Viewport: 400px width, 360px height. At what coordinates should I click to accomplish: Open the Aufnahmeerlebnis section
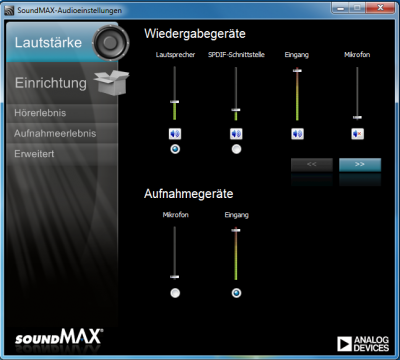click(x=62, y=133)
